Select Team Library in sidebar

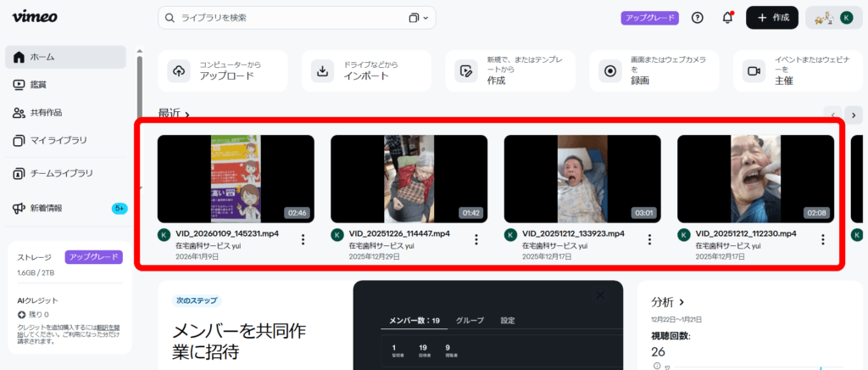coord(61,173)
